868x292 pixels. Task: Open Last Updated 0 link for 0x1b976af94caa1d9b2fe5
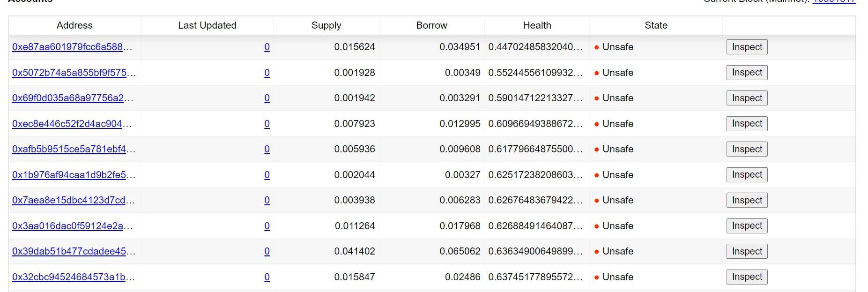(267, 175)
